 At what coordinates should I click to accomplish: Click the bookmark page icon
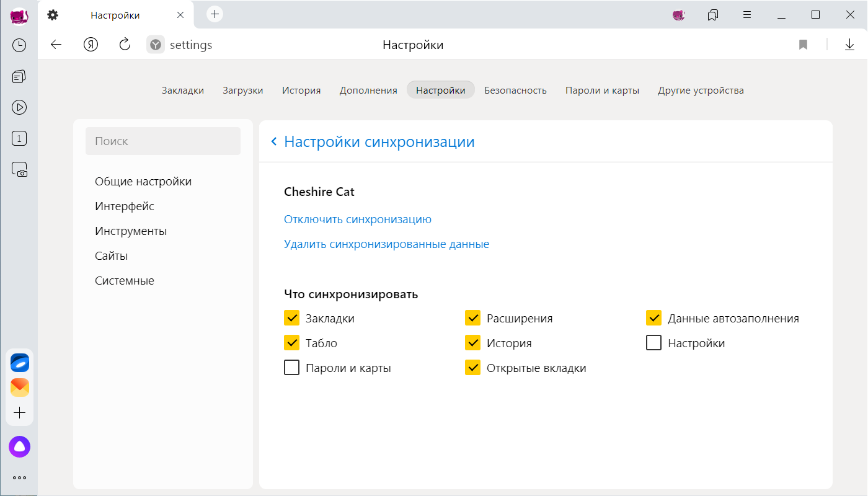coord(803,45)
